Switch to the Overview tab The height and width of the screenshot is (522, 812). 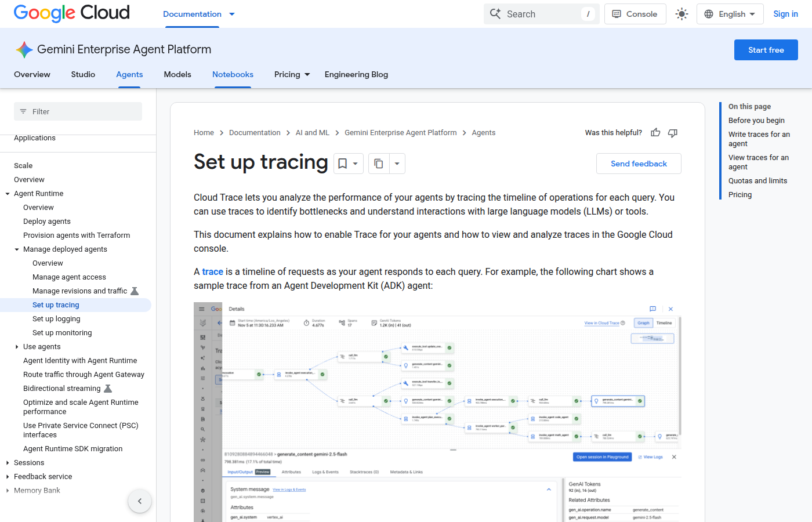tap(32, 74)
